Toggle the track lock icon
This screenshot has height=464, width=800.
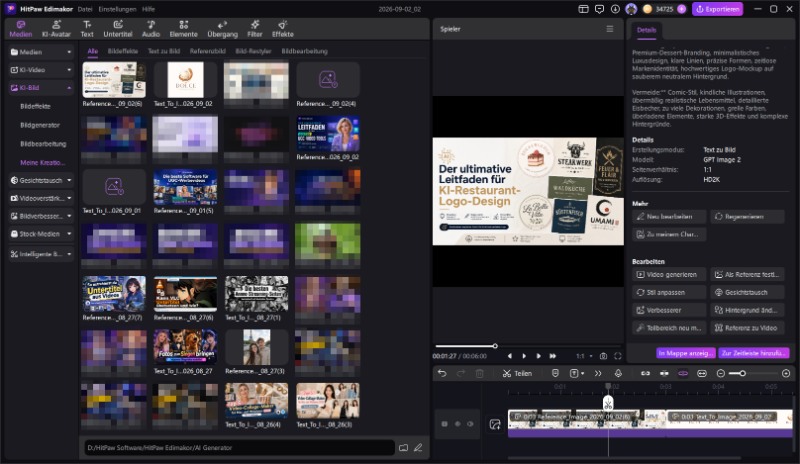coord(444,424)
